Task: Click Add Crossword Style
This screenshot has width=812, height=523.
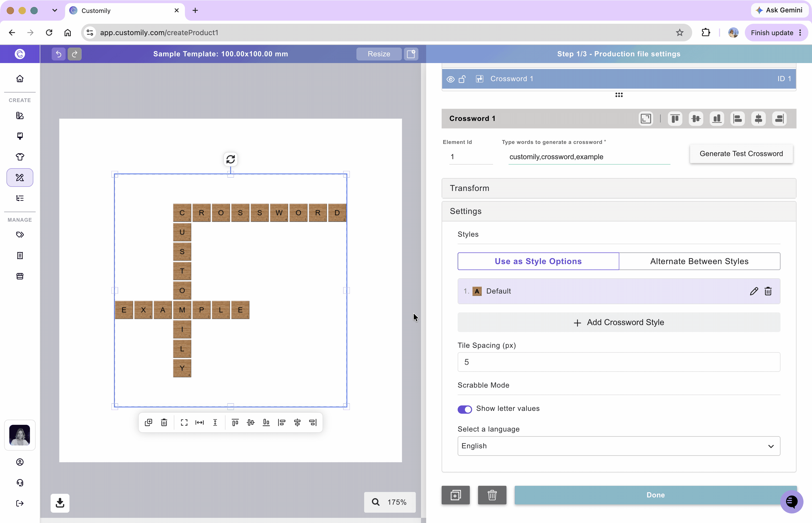Action: coord(619,322)
